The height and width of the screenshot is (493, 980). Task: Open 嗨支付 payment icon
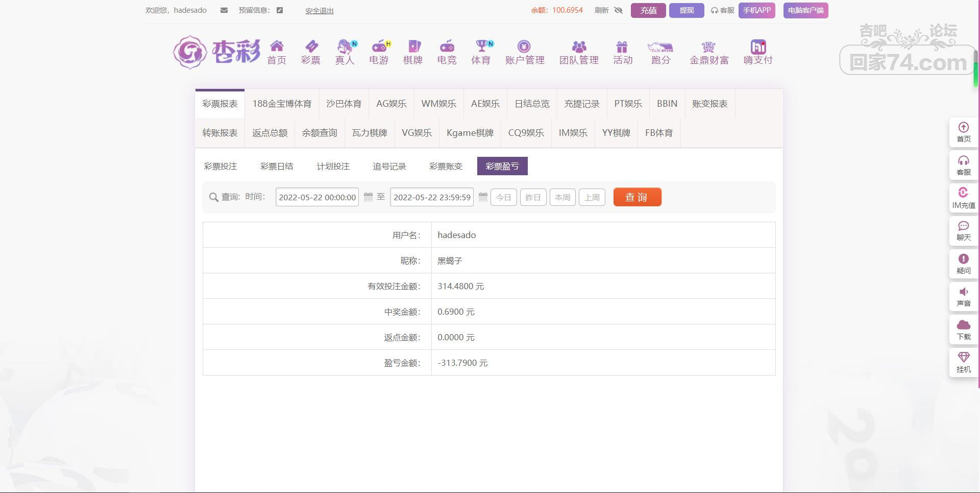coord(758,47)
